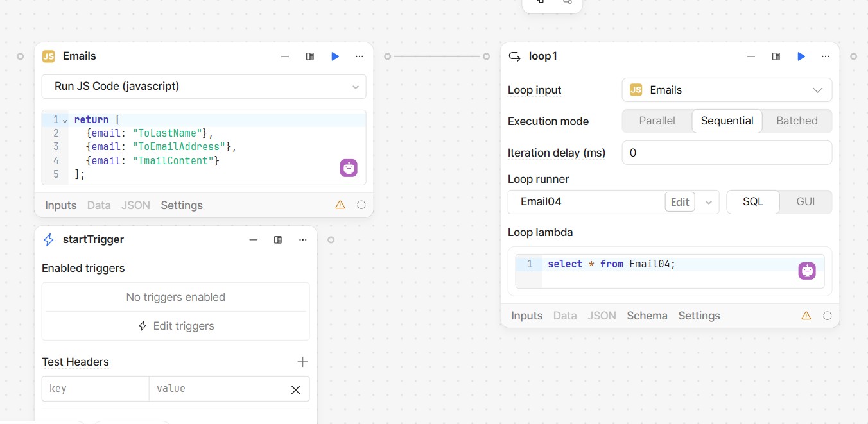Remove the test header row with X icon

[295, 389]
